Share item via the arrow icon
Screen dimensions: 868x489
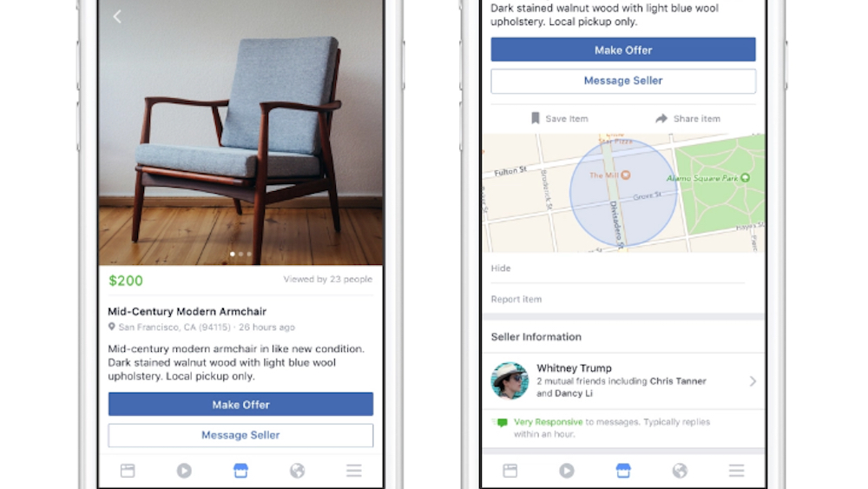click(688, 118)
